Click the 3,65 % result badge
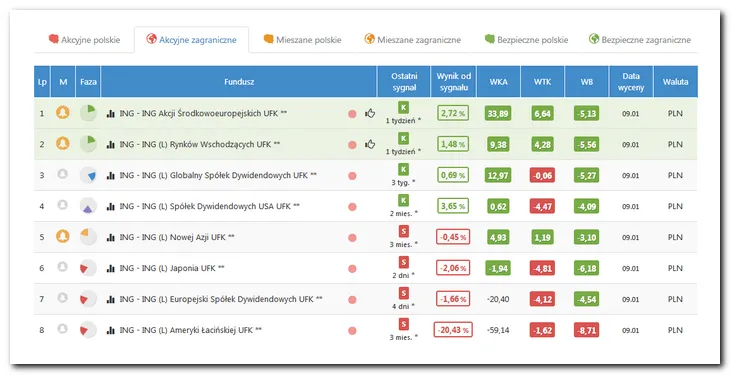Screen dimensions: 731x375 coord(453,206)
